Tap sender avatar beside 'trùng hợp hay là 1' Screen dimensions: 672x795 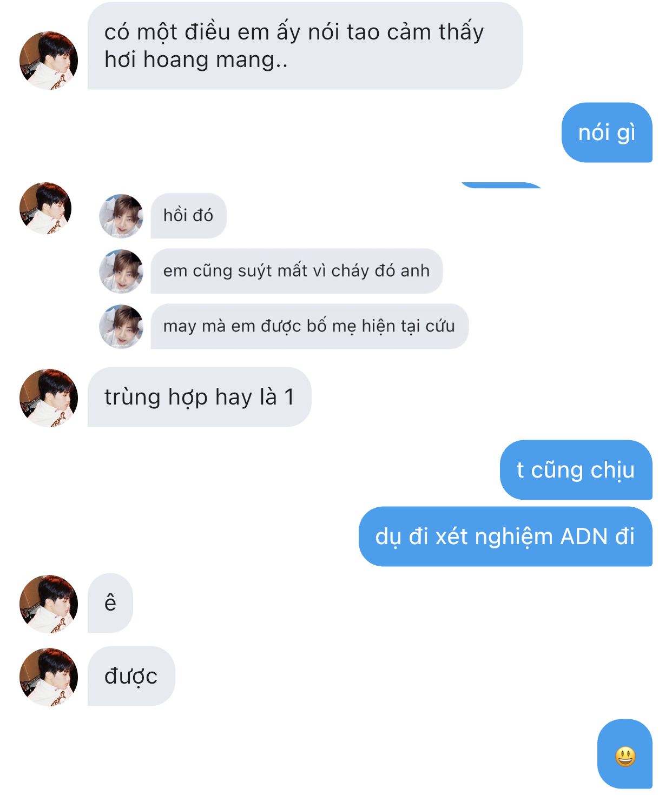pos(49,398)
